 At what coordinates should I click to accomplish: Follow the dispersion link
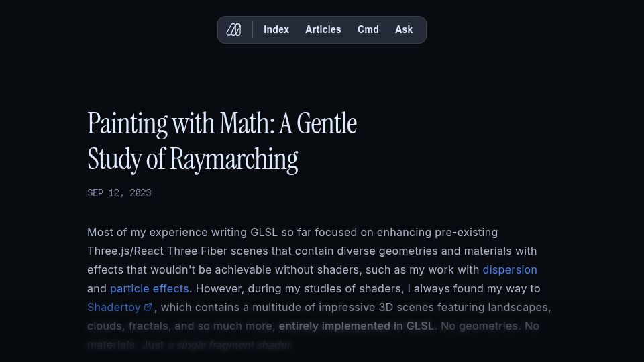510,269
